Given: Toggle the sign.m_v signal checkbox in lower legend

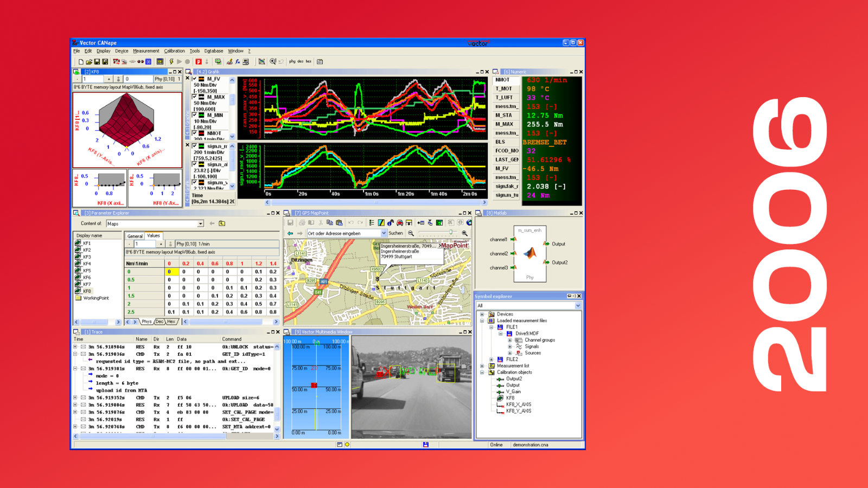Looking at the screenshot, I should point(195,182).
